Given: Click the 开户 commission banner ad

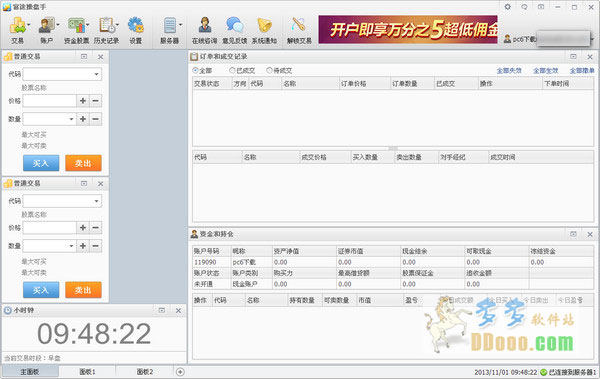Looking at the screenshot, I should tap(408, 29).
